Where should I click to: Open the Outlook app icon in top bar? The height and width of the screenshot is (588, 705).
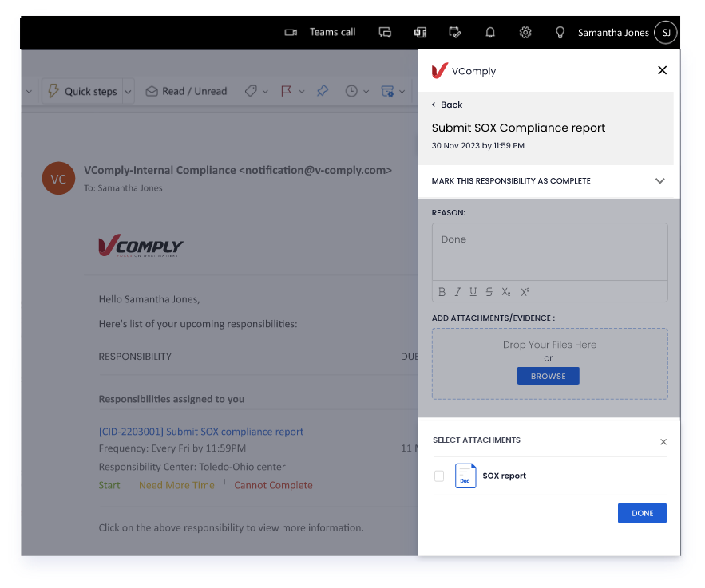[x=420, y=33]
